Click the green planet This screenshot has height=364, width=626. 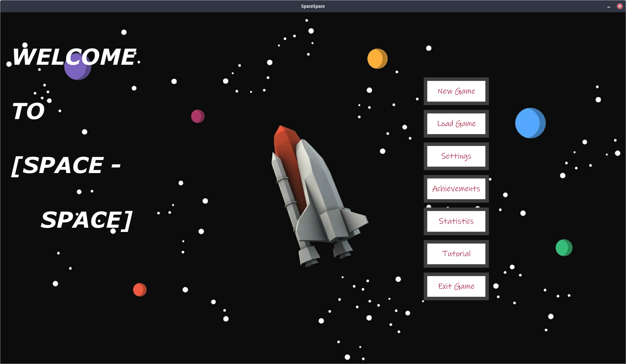click(x=563, y=248)
